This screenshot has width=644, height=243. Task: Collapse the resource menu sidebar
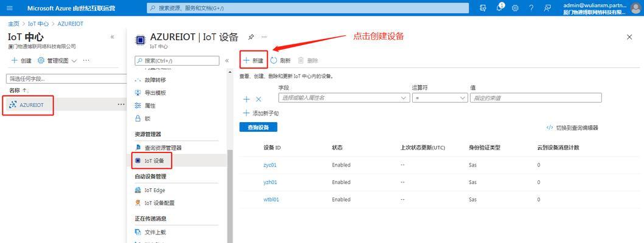(x=226, y=61)
